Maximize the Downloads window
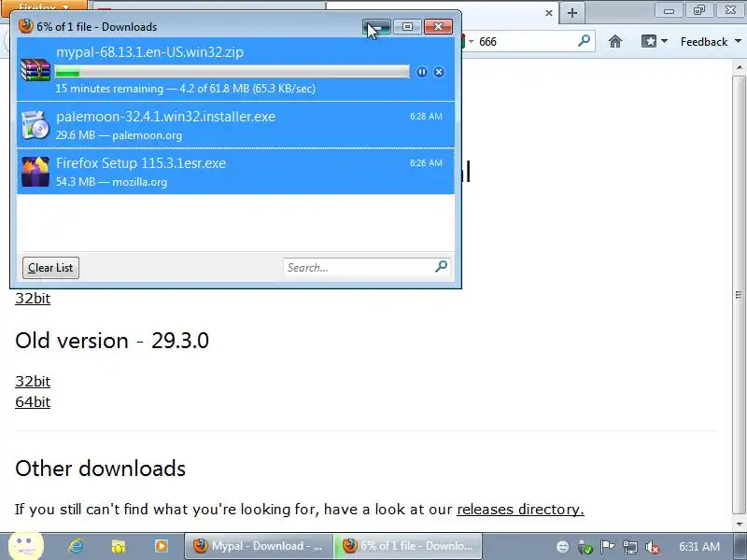 (407, 27)
